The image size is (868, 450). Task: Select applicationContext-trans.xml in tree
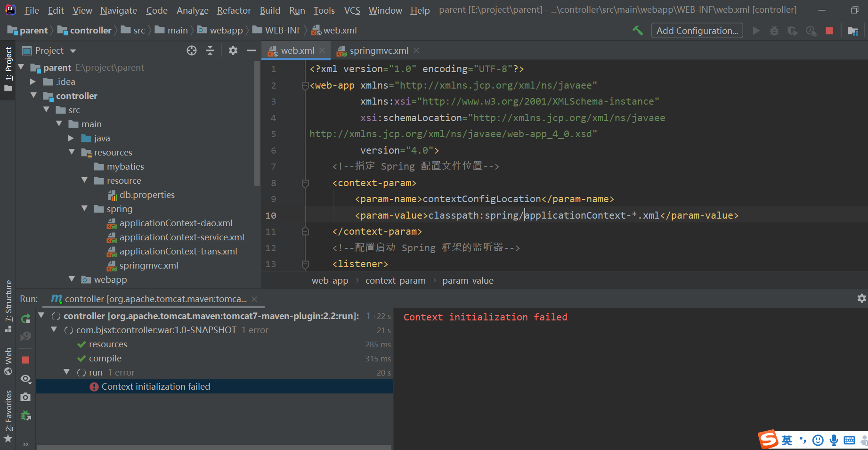172,251
